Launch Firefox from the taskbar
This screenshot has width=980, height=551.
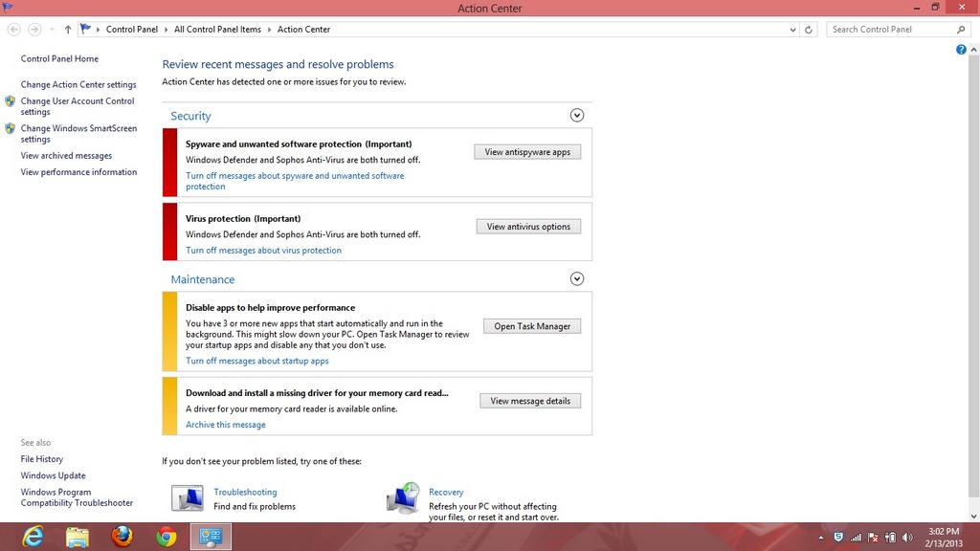(x=122, y=537)
